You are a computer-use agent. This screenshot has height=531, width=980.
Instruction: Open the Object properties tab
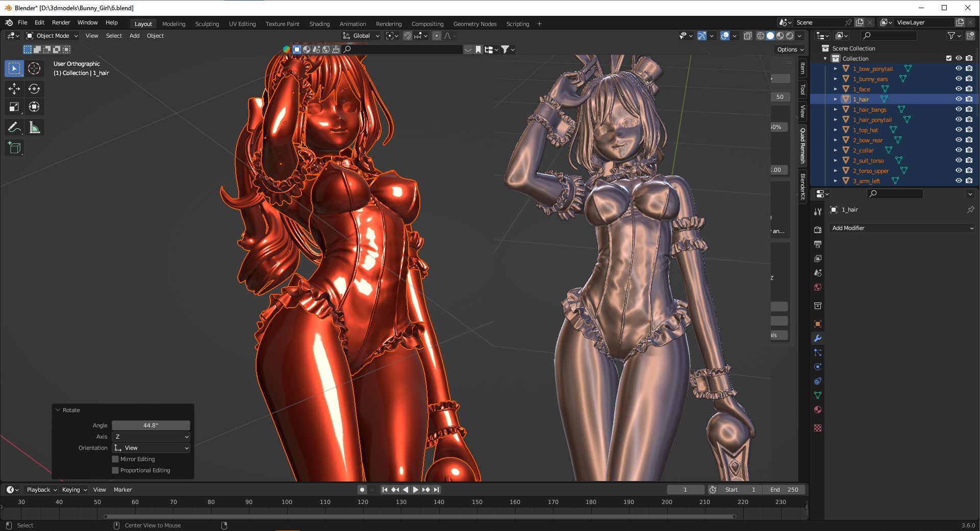point(818,324)
